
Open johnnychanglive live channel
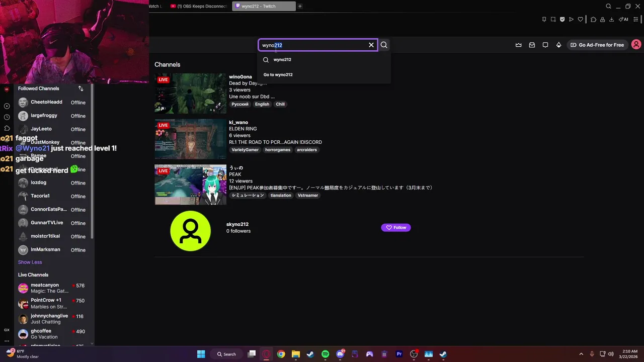(x=52, y=319)
